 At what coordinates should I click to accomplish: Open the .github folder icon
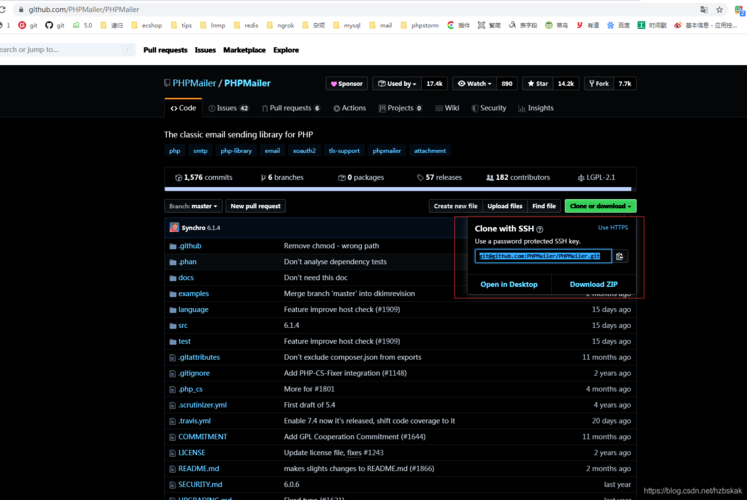(x=173, y=246)
